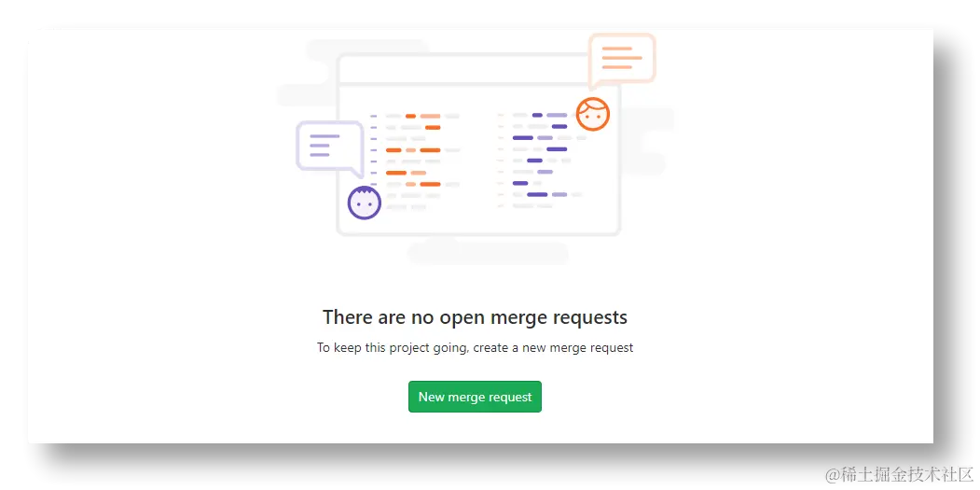
Task: Click the green New merge request button
Action: tap(475, 397)
